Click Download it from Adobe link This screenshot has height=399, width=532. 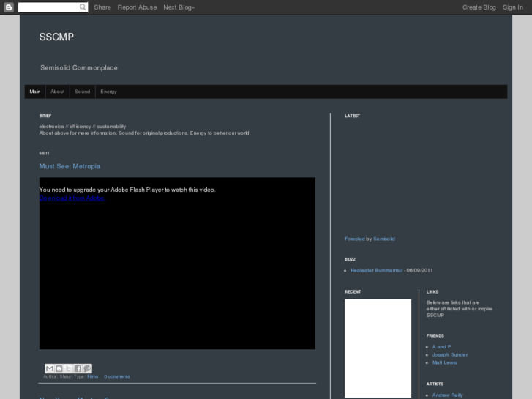72,198
